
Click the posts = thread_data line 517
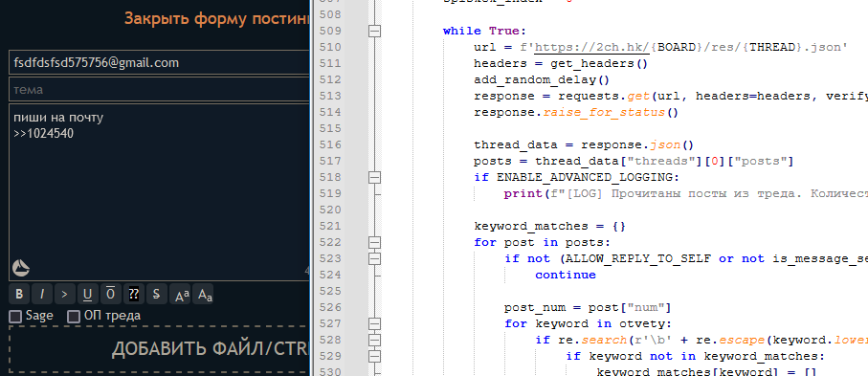tap(634, 161)
